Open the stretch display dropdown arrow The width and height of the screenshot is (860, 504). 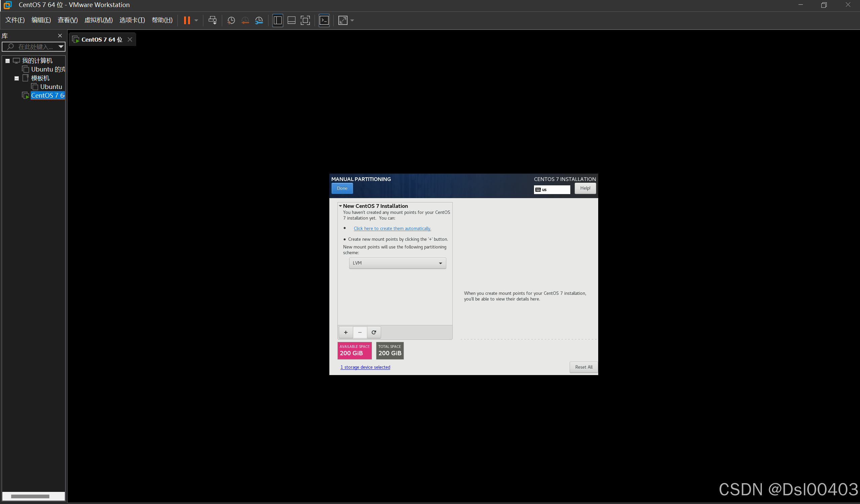coord(352,20)
